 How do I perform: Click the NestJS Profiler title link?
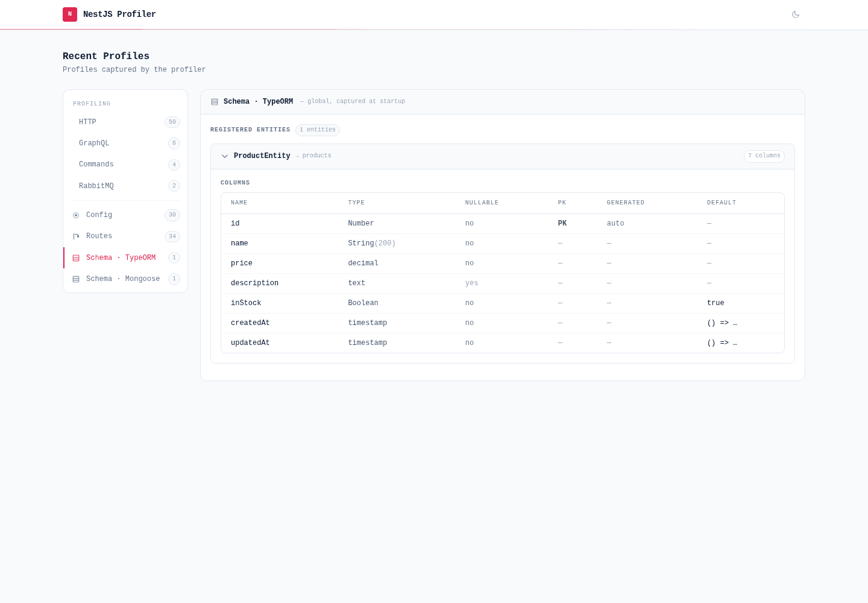[x=119, y=14]
